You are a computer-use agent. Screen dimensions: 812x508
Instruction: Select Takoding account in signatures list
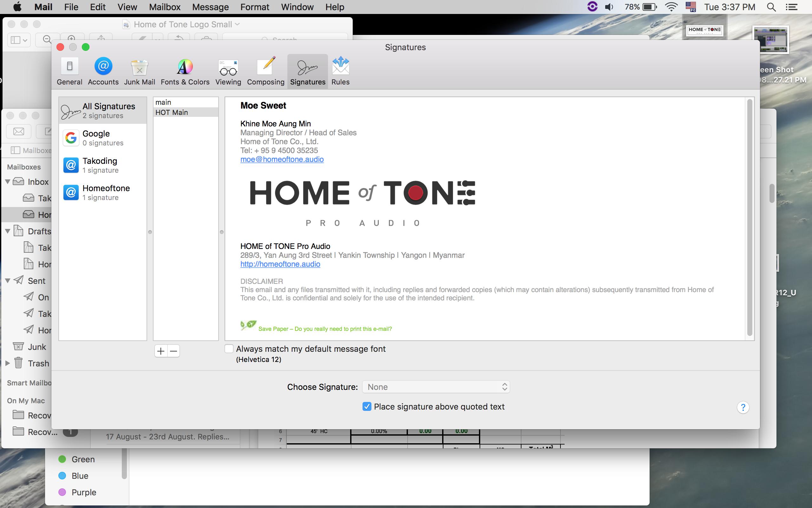click(103, 165)
